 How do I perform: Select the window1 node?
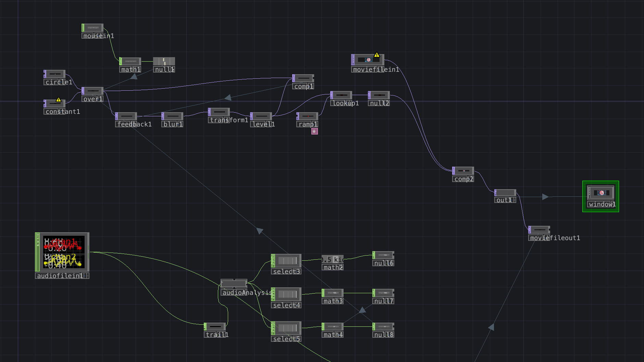(601, 193)
